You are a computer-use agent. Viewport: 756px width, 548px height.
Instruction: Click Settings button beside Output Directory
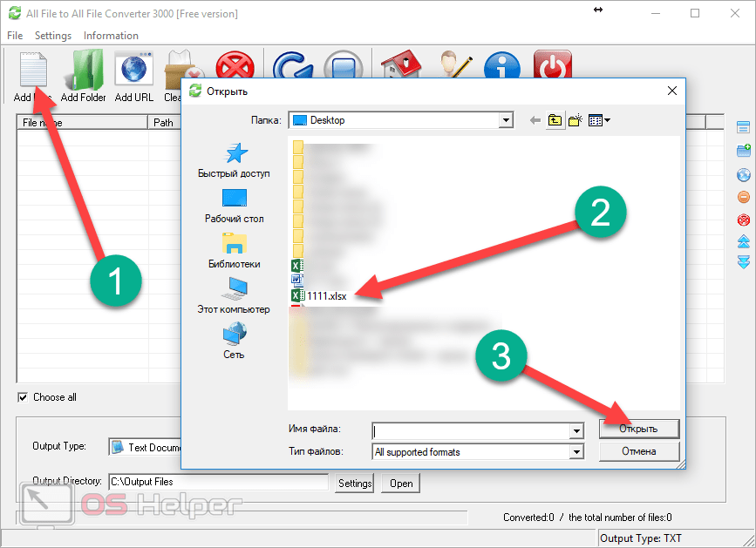coord(354,483)
